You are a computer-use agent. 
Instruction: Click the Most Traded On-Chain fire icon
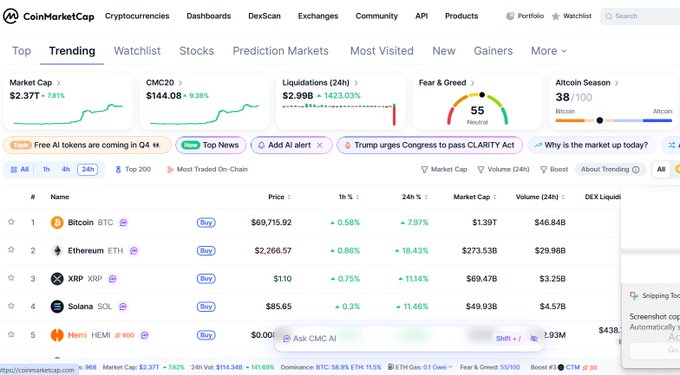(x=170, y=170)
